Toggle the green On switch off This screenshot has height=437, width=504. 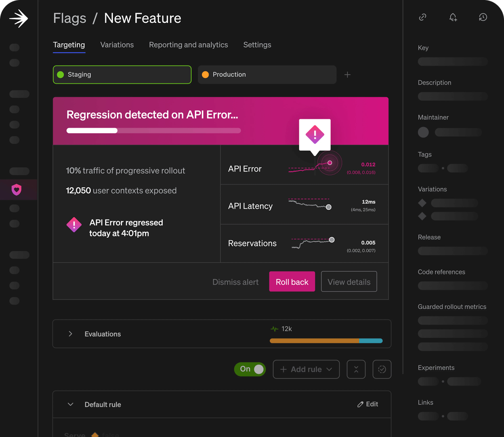point(250,369)
